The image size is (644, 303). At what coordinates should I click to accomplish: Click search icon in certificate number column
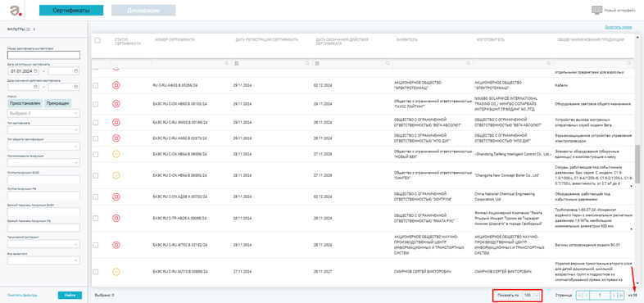(x=226, y=64)
